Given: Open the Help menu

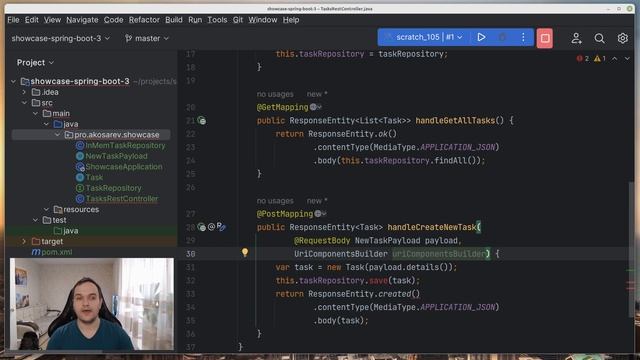Looking at the screenshot, I should pyautogui.click(x=291, y=20).
